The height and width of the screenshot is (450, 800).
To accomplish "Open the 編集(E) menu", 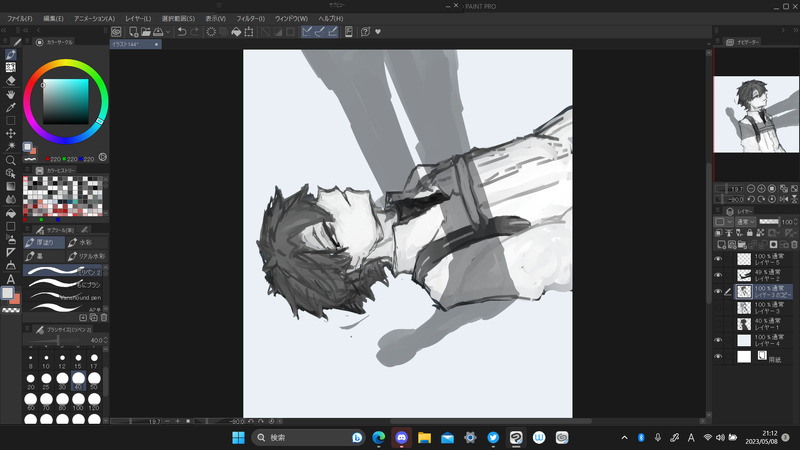I will [54, 18].
